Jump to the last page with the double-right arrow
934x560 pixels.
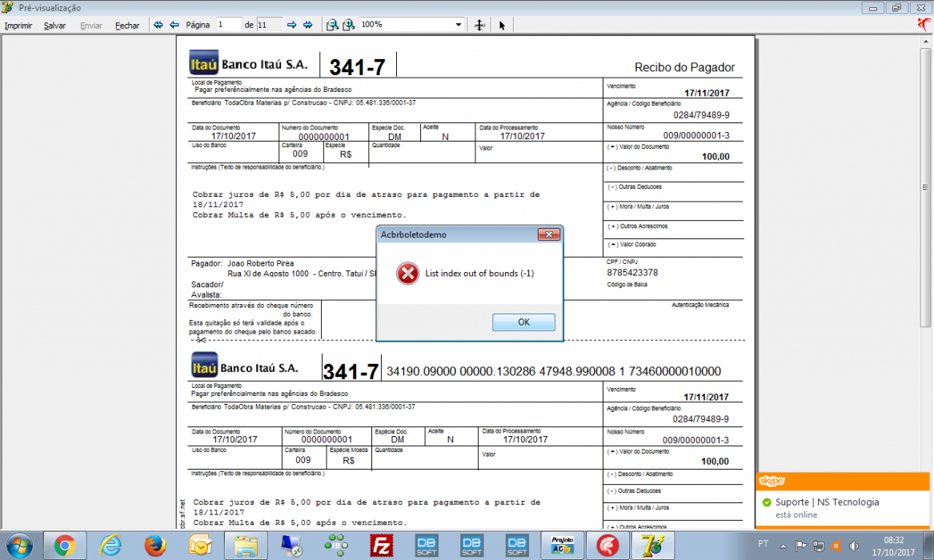click(308, 25)
